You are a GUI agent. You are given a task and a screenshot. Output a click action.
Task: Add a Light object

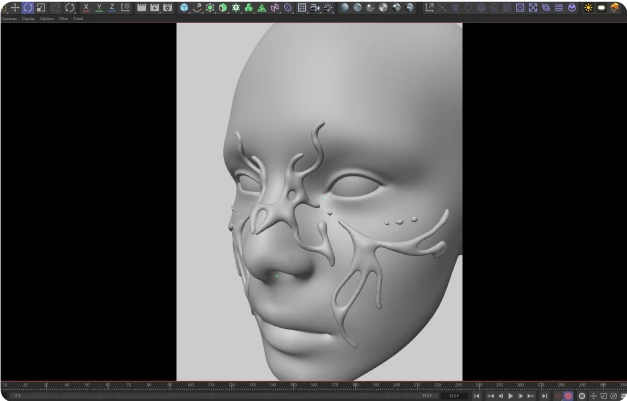click(328, 8)
